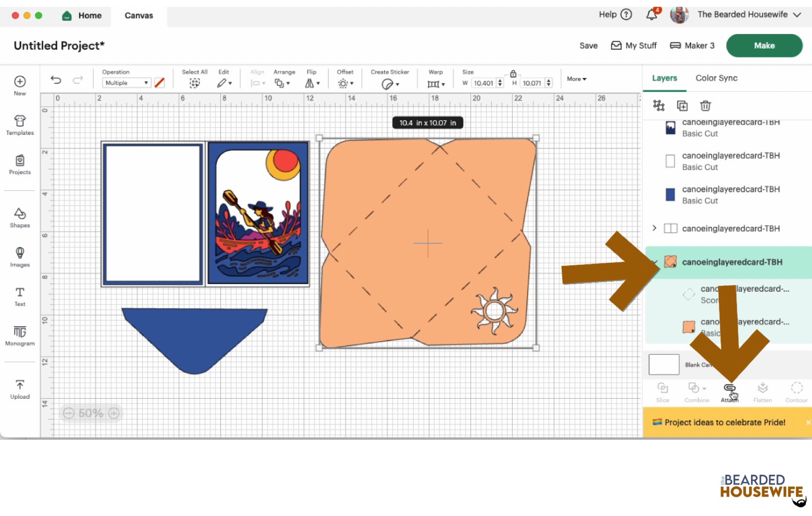This screenshot has width=812, height=516.
Task: Open the Shapes tool
Action: [x=20, y=218]
